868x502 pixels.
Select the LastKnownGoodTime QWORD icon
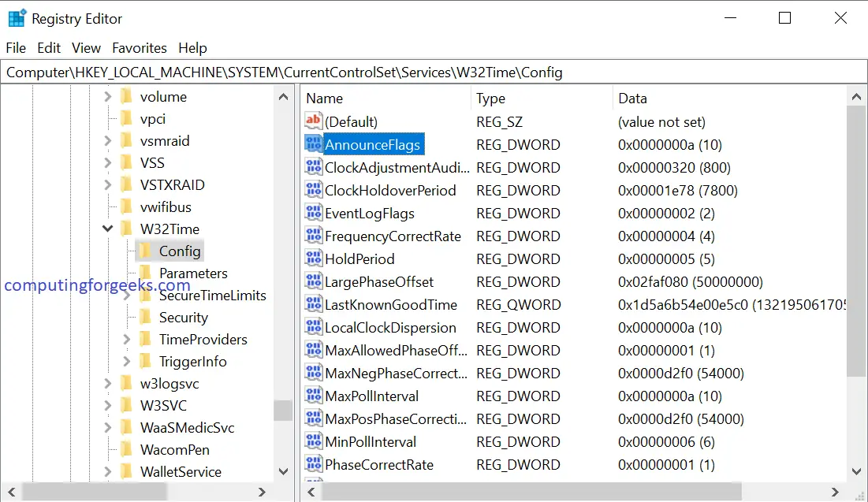tap(314, 304)
